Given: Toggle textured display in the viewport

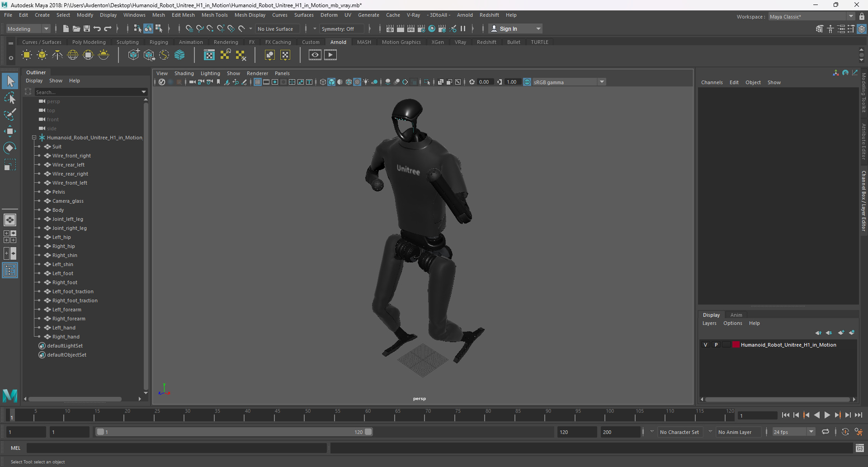Looking at the screenshot, I should pos(357,82).
